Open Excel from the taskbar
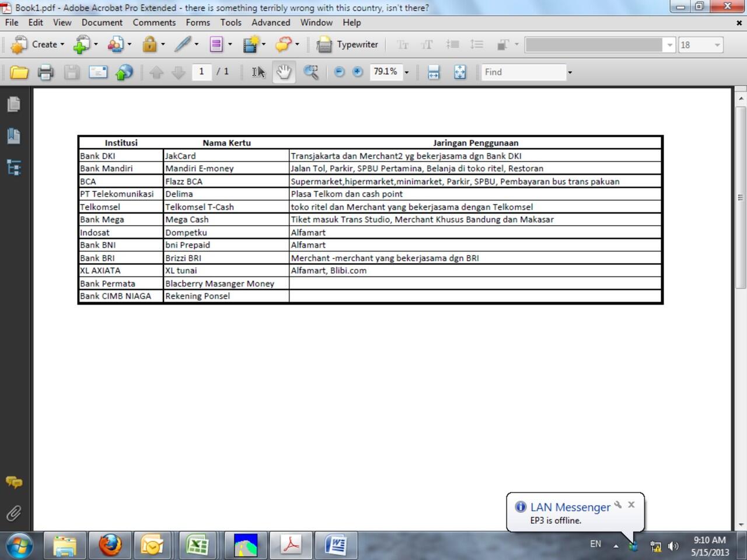The width and height of the screenshot is (747, 560). (x=197, y=546)
